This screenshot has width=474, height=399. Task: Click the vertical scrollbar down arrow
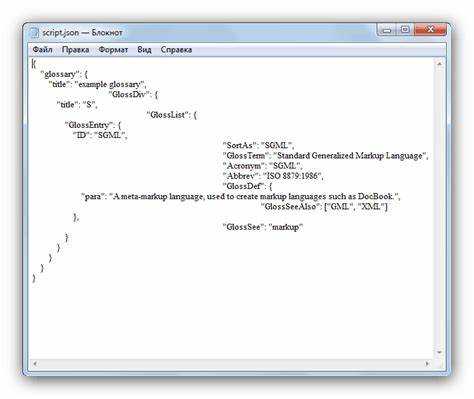pos(439,352)
